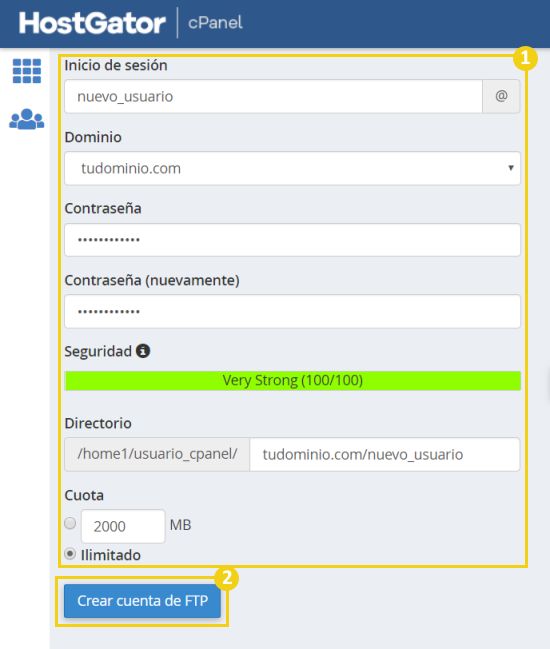The width and height of the screenshot is (550, 649).
Task: Select the MB quota radio button
Action: [70, 523]
